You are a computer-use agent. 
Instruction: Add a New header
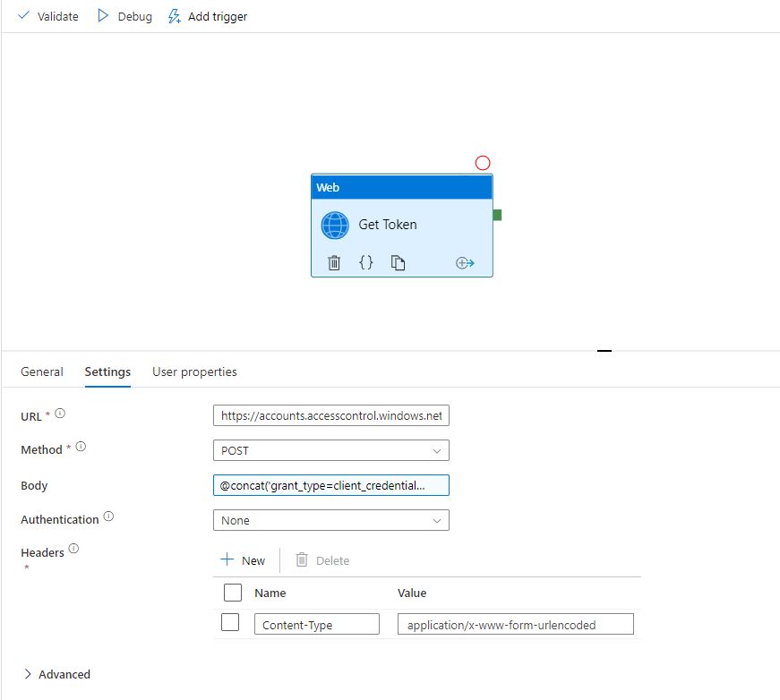[x=243, y=560]
